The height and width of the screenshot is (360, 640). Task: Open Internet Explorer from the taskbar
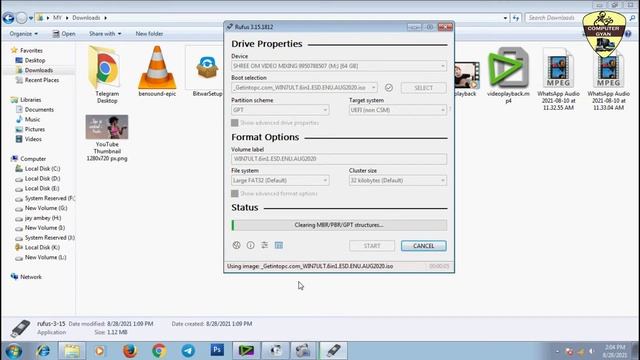tap(43, 351)
